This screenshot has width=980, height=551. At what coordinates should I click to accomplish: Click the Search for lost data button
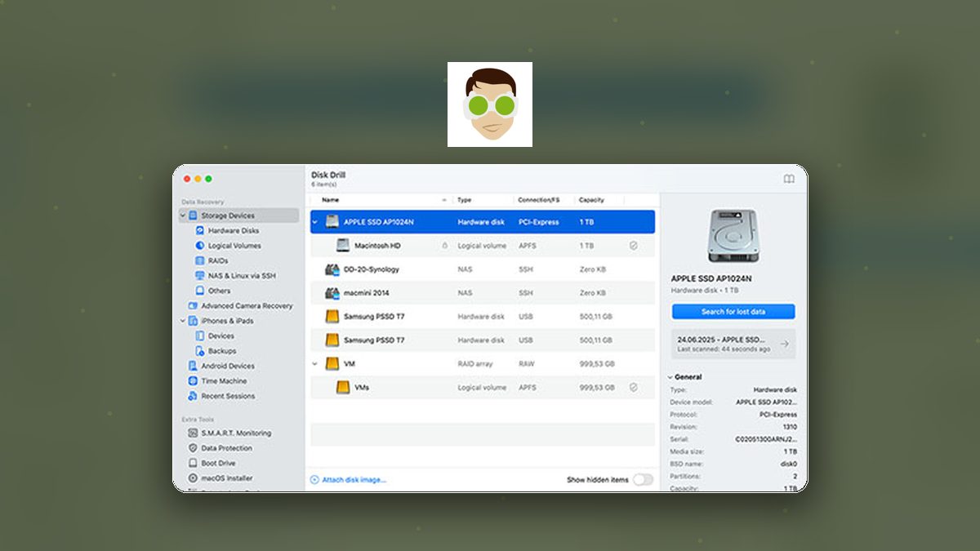pos(733,312)
